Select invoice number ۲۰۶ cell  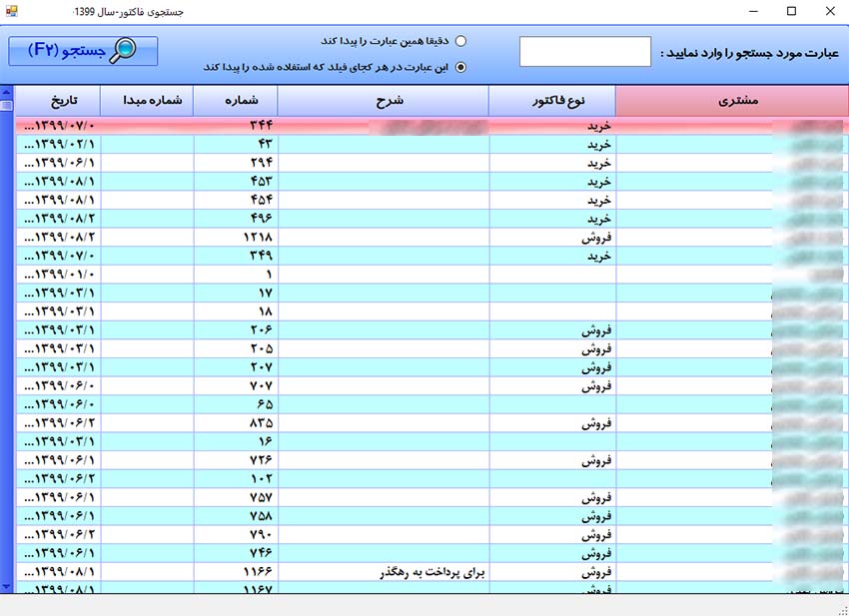236,330
